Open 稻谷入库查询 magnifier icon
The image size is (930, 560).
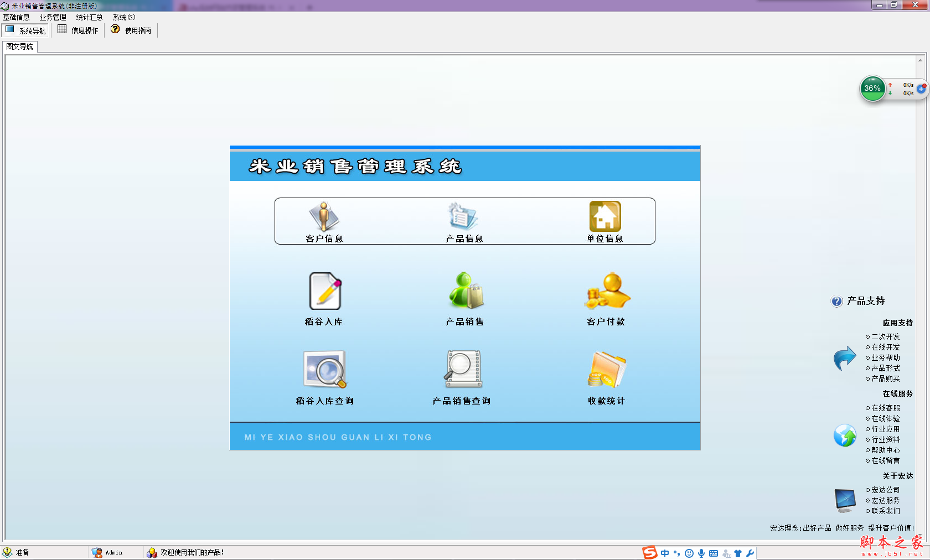pyautogui.click(x=325, y=369)
